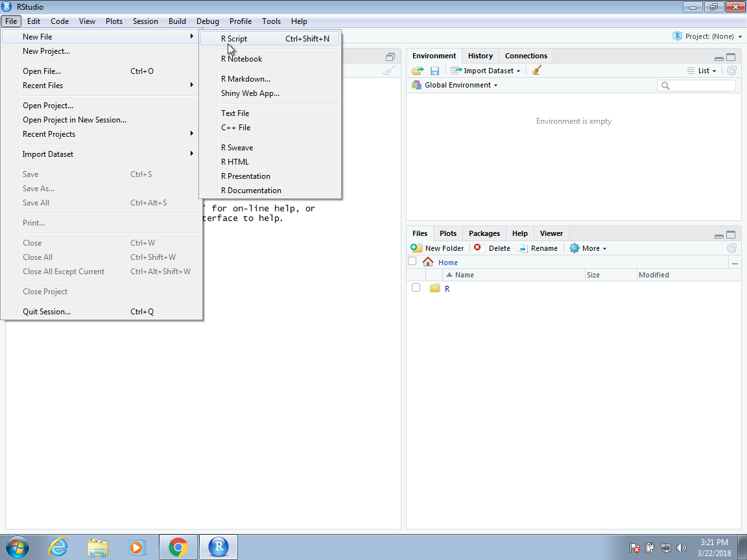Tick the checkbox next to the R folder
747x560 pixels.
click(416, 288)
